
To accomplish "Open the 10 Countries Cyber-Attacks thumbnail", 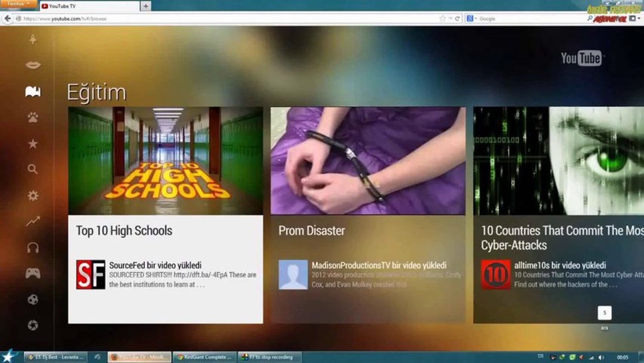I will (x=558, y=161).
